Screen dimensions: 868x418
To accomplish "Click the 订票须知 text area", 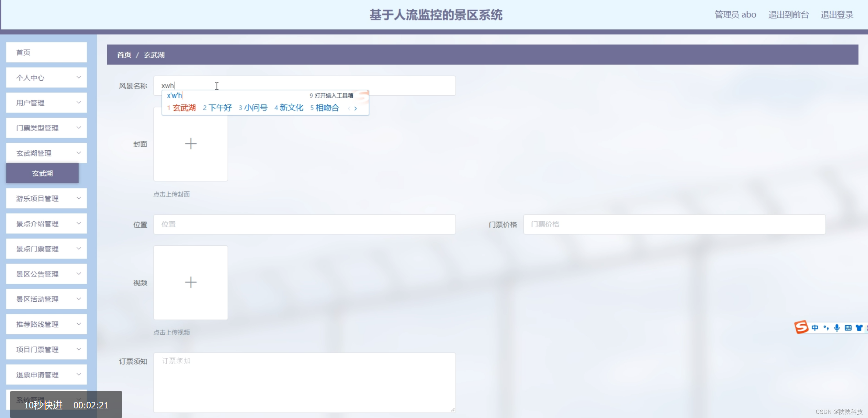I will click(x=304, y=382).
